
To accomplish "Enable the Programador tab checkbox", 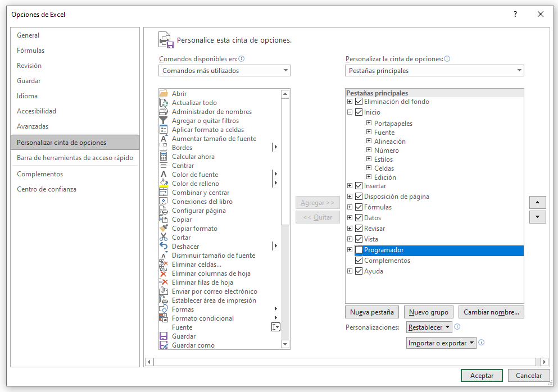I will click(359, 250).
